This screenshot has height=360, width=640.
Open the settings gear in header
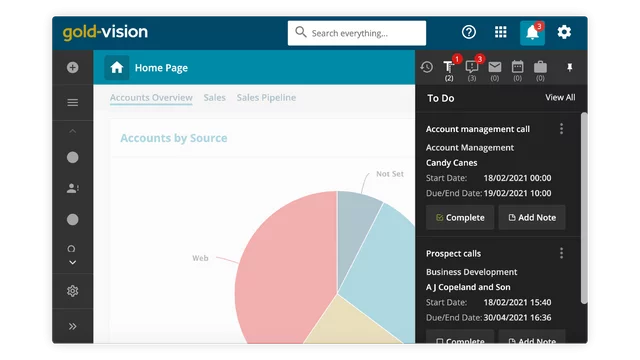click(564, 32)
